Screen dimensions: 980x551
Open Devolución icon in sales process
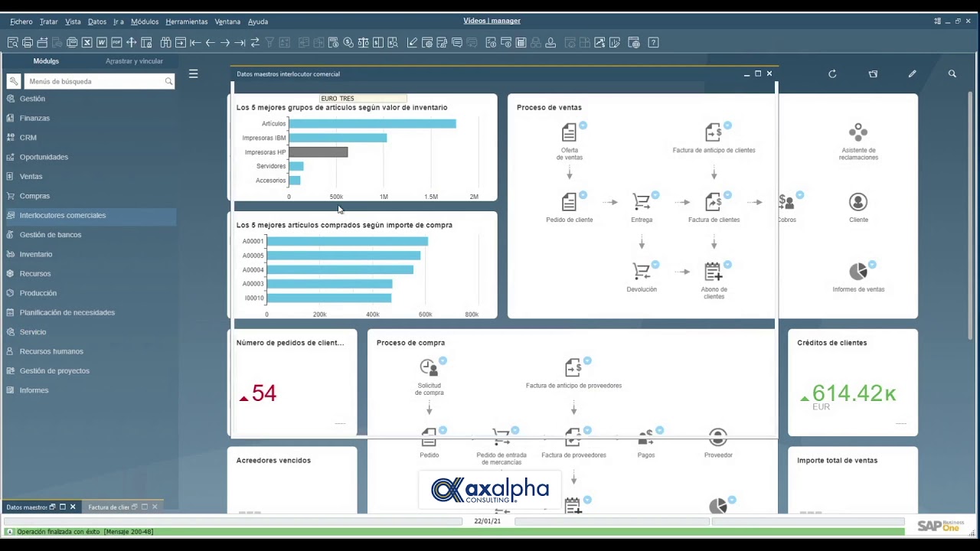tap(642, 272)
